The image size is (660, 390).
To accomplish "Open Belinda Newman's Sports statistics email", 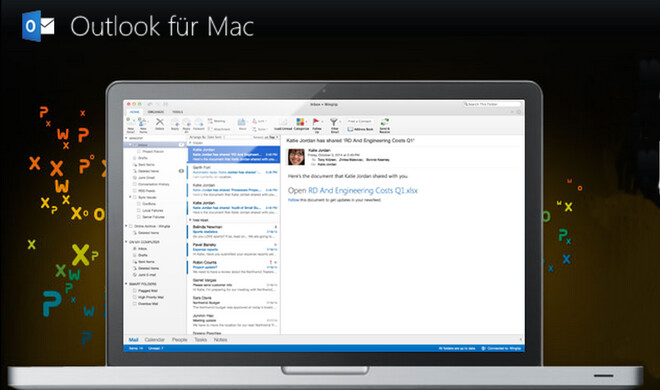I will point(234,232).
